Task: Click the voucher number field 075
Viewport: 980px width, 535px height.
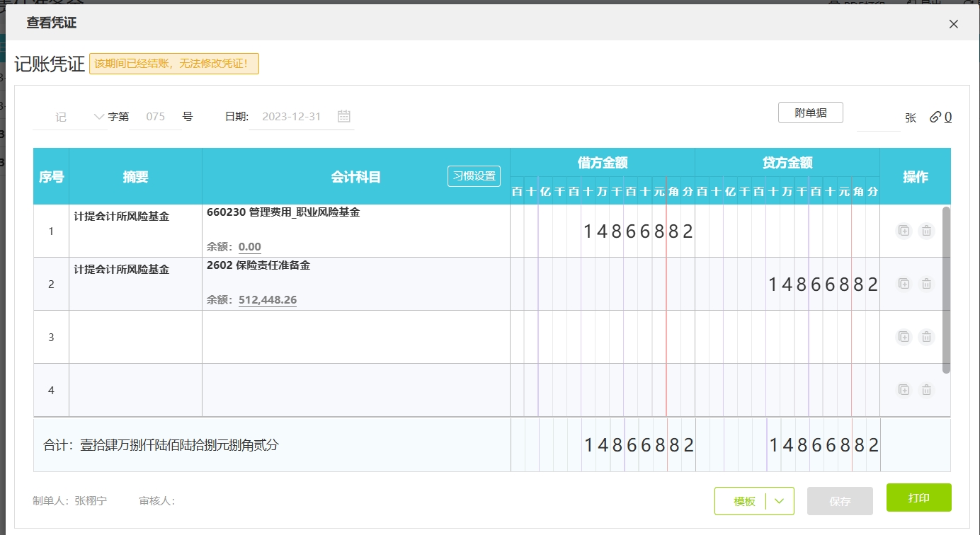Action: tap(156, 117)
